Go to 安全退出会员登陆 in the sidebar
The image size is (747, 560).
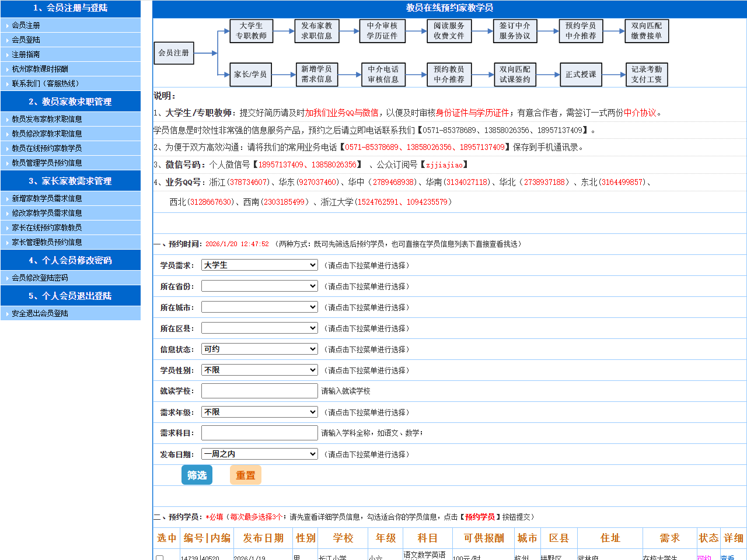[40, 313]
